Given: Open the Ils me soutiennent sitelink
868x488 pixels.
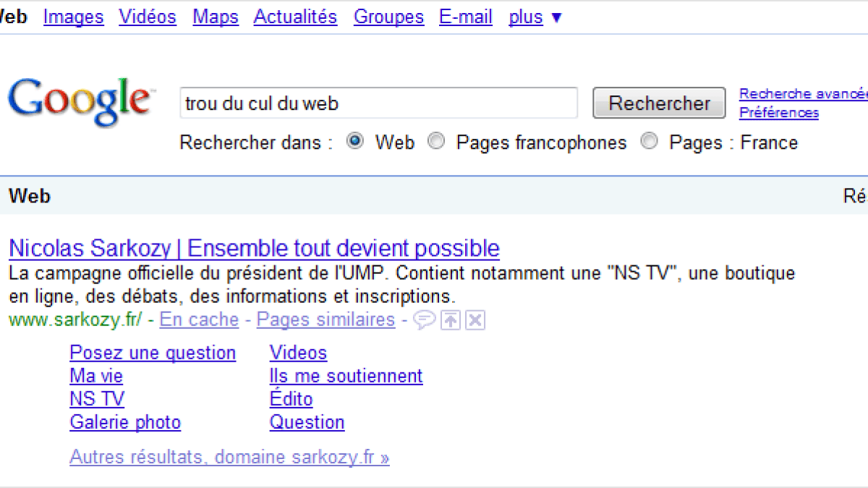Looking at the screenshot, I should point(346,376).
